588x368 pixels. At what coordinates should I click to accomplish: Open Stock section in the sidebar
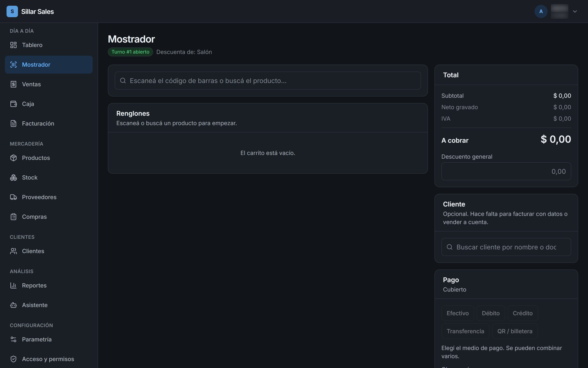point(49,177)
